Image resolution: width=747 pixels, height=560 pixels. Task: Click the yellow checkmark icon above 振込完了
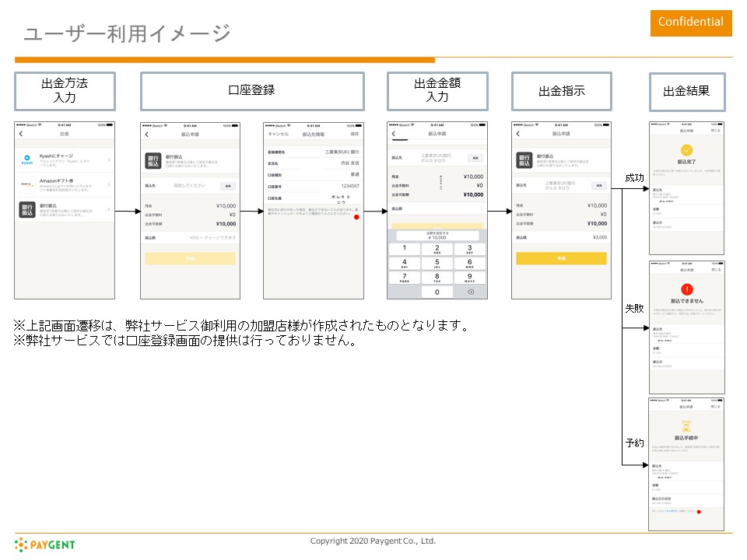coord(686,151)
